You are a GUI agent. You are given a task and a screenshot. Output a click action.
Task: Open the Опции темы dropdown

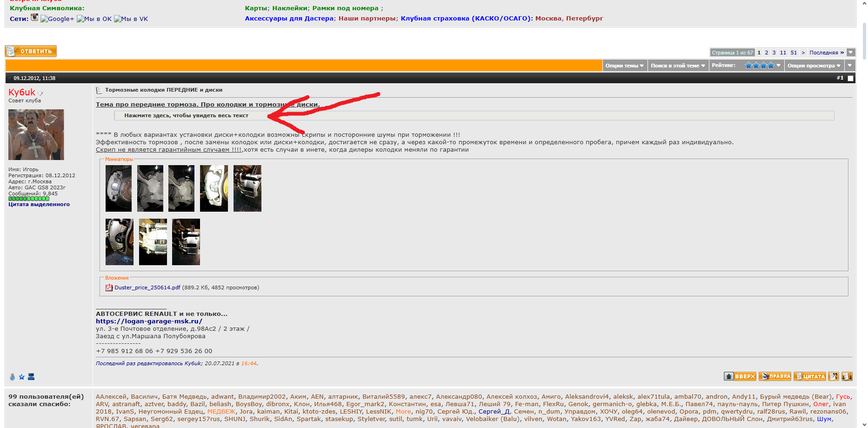pos(624,66)
